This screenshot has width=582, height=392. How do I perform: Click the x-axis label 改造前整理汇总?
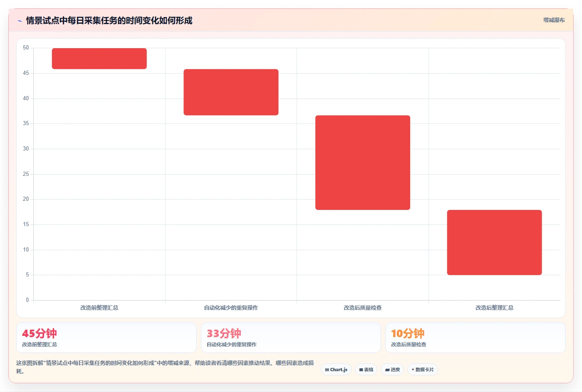[x=99, y=308]
